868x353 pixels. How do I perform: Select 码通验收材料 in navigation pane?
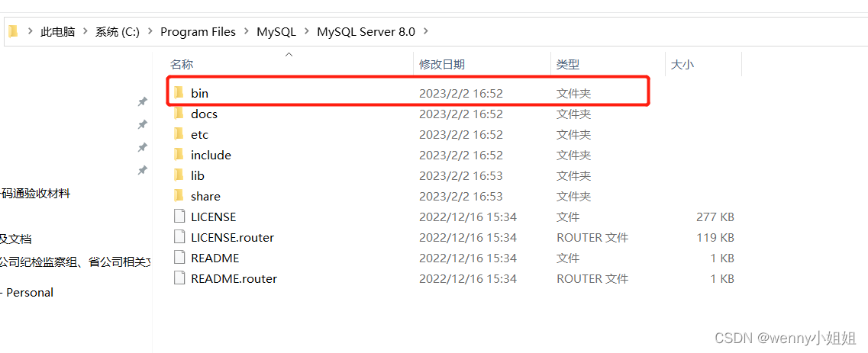(35, 194)
